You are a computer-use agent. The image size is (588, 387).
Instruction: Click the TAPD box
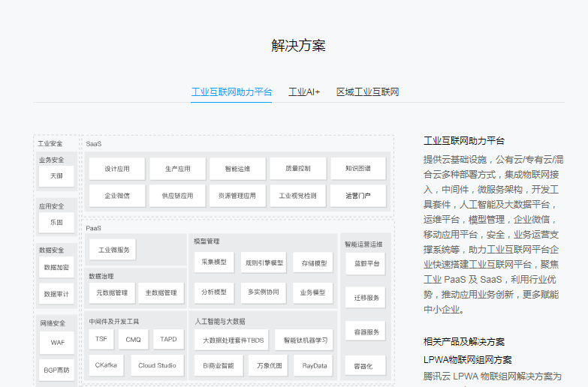[168, 339]
